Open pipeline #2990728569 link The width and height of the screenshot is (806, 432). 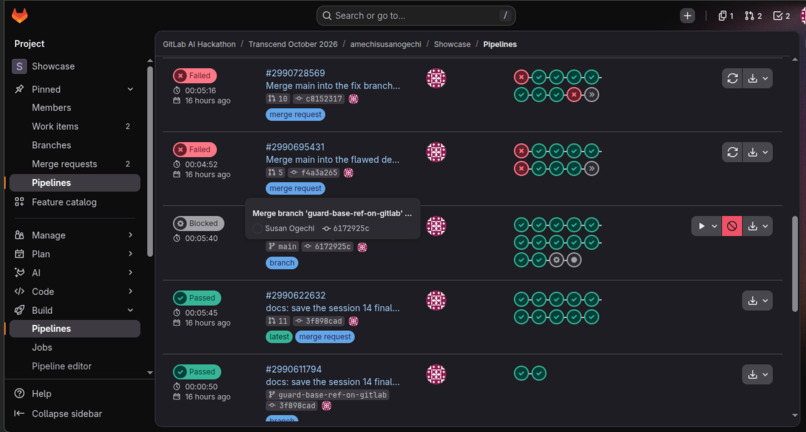coord(295,73)
